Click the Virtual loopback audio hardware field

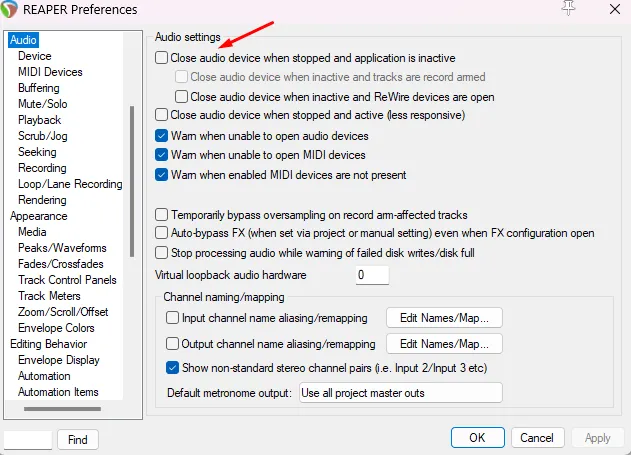pyautogui.click(x=372, y=275)
